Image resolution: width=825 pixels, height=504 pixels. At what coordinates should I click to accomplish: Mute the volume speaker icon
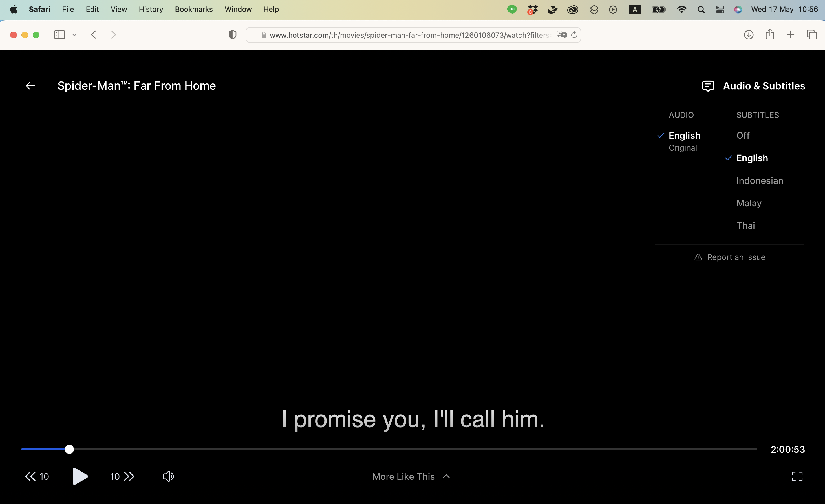[x=168, y=476]
